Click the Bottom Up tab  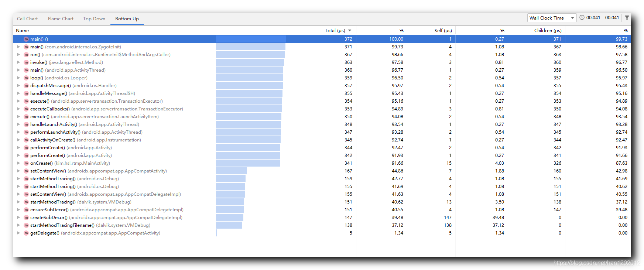127,19
